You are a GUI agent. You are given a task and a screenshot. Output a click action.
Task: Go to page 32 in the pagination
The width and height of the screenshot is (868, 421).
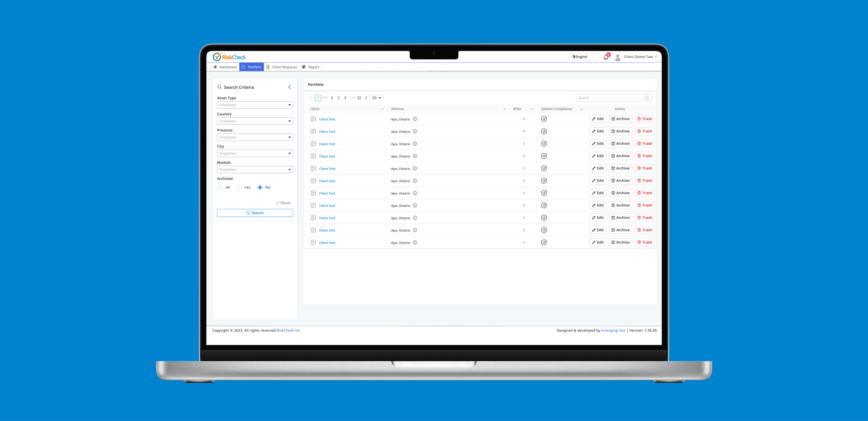359,98
